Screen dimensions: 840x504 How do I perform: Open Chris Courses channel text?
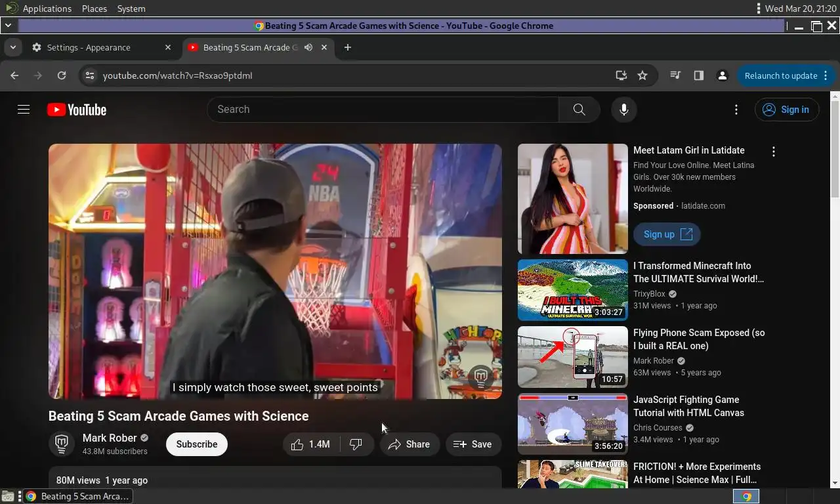click(658, 428)
